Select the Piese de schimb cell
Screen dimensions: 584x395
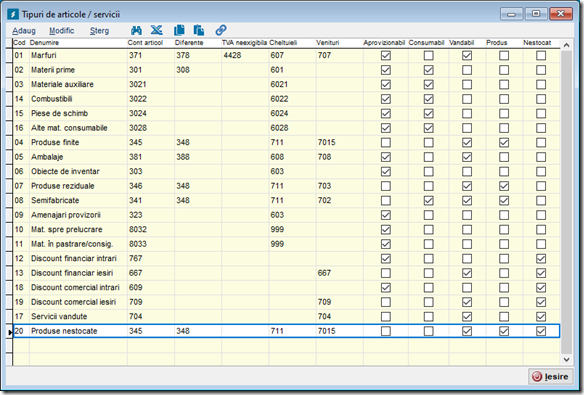[78, 114]
